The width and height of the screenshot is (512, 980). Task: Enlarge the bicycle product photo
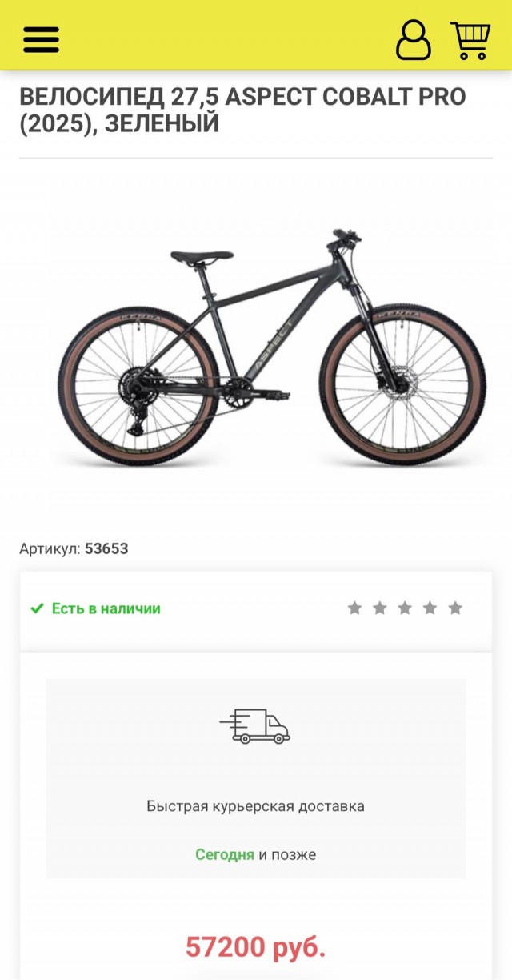coord(256,344)
